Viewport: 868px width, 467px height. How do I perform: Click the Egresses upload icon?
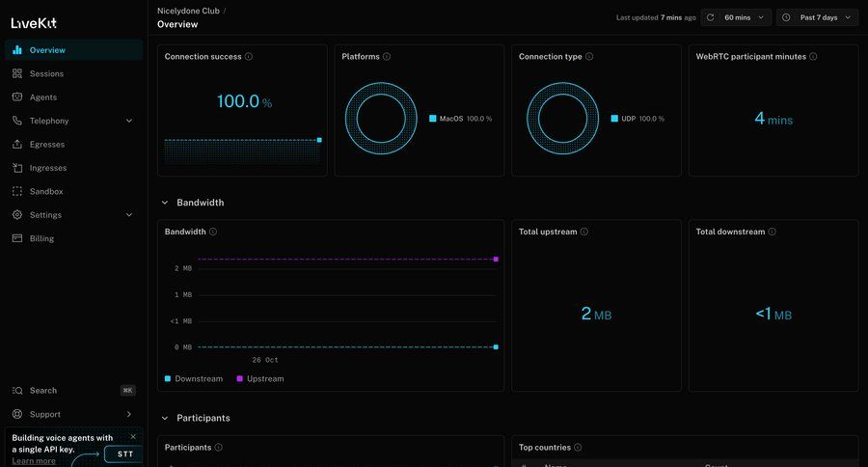17,144
